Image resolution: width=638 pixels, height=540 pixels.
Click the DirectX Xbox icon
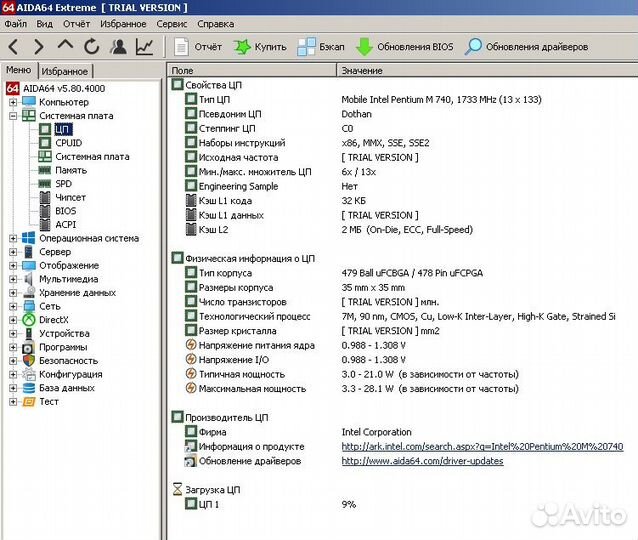pyautogui.click(x=28, y=320)
